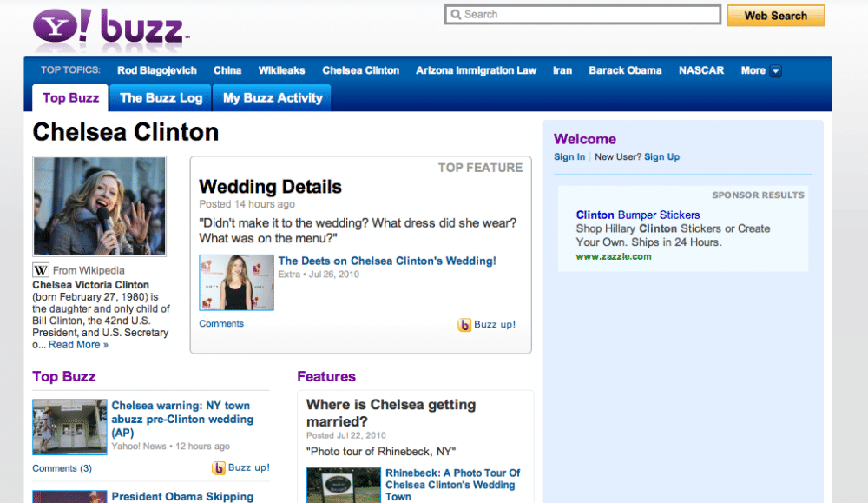Select the Top Buzz tab
The width and height of the screenshot is (868, 503).
(x=70, y=98)
